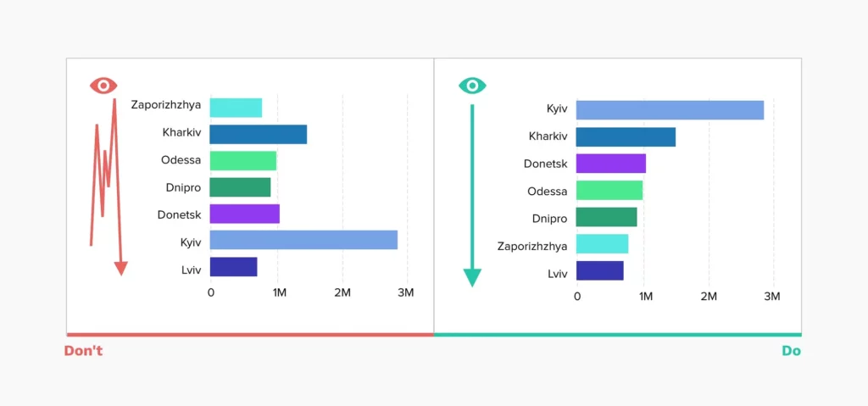Click the 1M axis label on left chart
The image size is (868, 406).
point(279,293)
